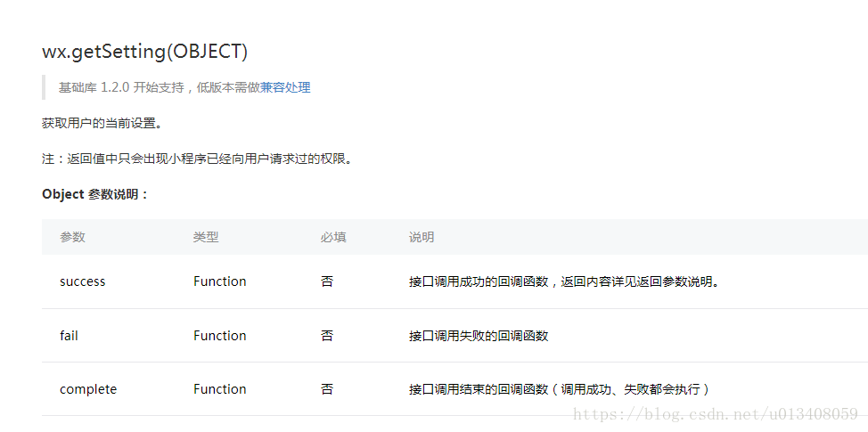Image resolution: width=868 pixels, height=432 pixels.
Task: Click Function type in complete row
Action: click(220, 389)
